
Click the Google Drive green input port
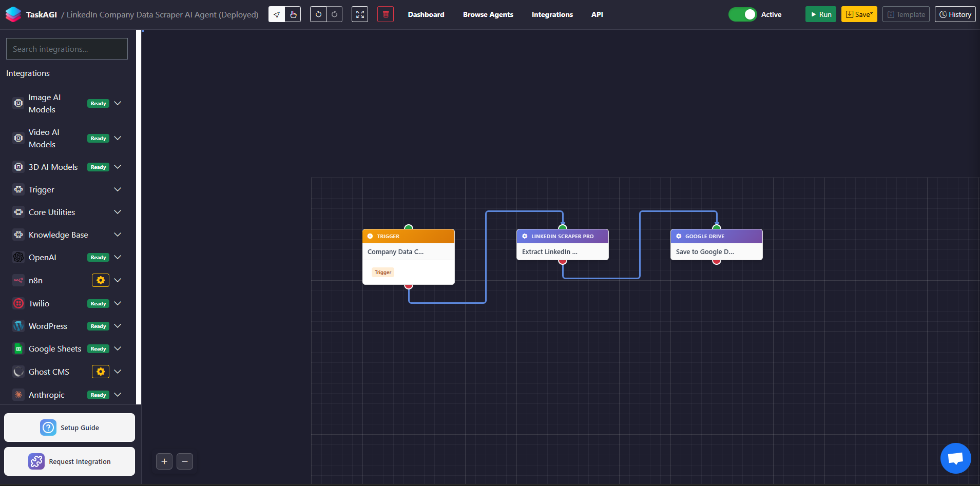click(x=717, y=227)
